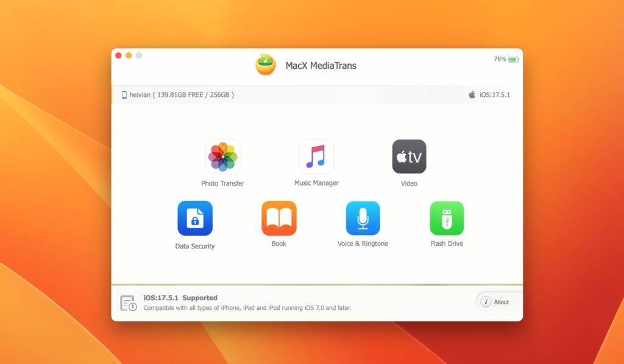Click the compatibility notice icon bottom left
The height and width of the screenshot is (364, 624).
pos(127,302)
